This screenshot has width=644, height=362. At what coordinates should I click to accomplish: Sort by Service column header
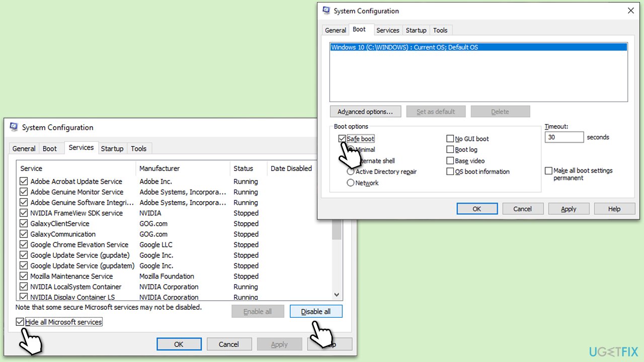point(76,168)
